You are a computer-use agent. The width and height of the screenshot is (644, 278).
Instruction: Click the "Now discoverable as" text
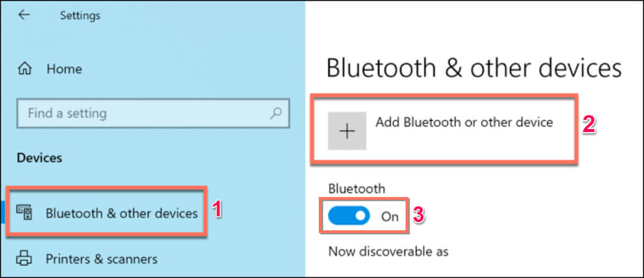tap(388, 252)
